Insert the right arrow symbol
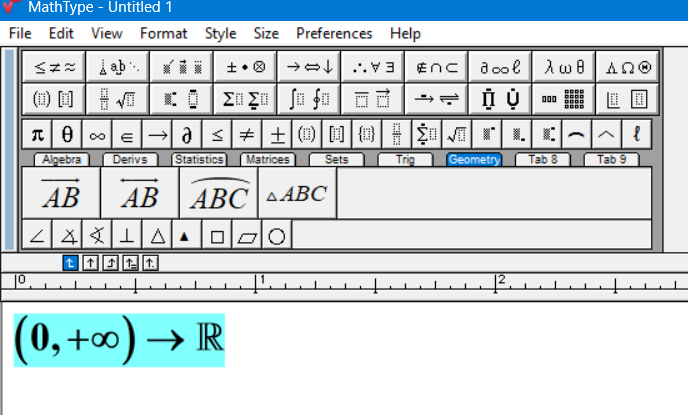This screenshot has height=415, width=688. [x=157, y=134]
